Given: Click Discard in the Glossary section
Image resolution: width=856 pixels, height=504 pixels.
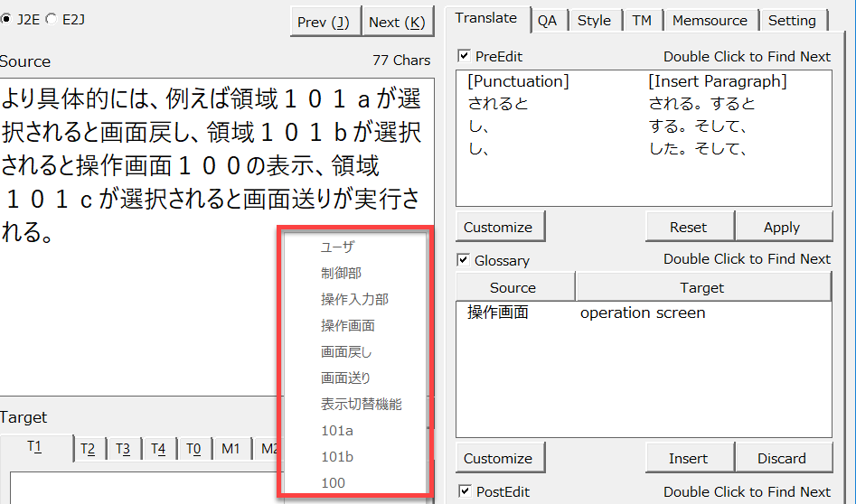Looking at the screenshot, I should click(x=782, y=458).
